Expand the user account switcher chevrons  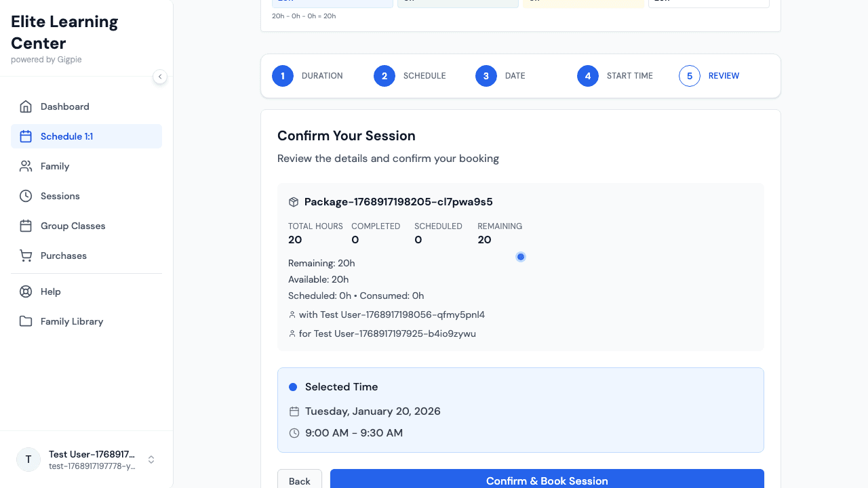[151, 460]
